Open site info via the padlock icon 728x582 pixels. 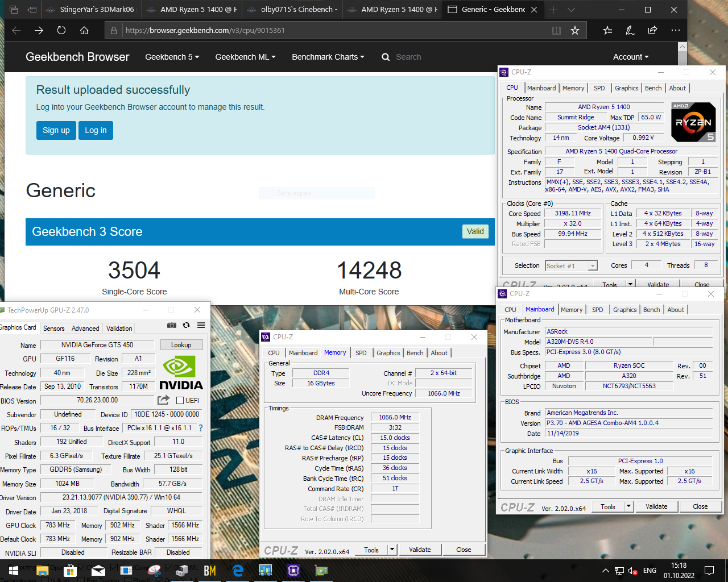(x=114, y=30)
